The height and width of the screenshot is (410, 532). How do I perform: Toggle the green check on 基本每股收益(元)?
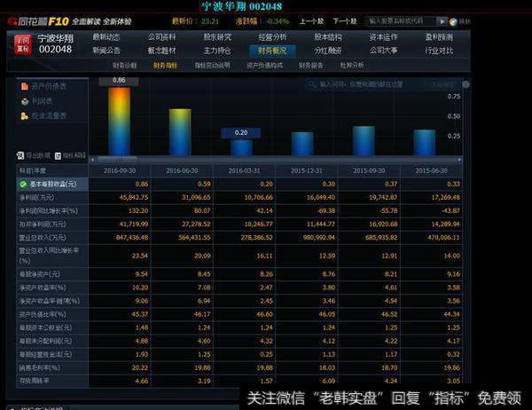tap(23, 184)
